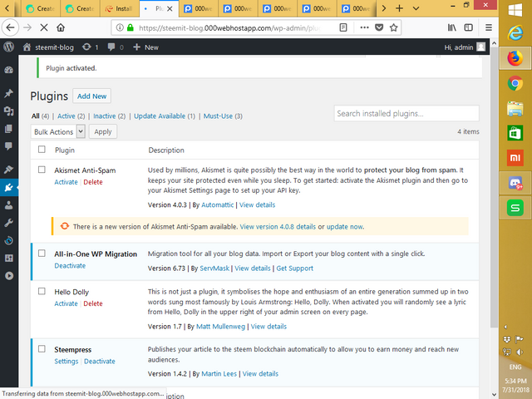Filter plugins by Update Available (1)
Image resolution: width=532 pixels, height=399 pixels.
[x=165, y=116]
